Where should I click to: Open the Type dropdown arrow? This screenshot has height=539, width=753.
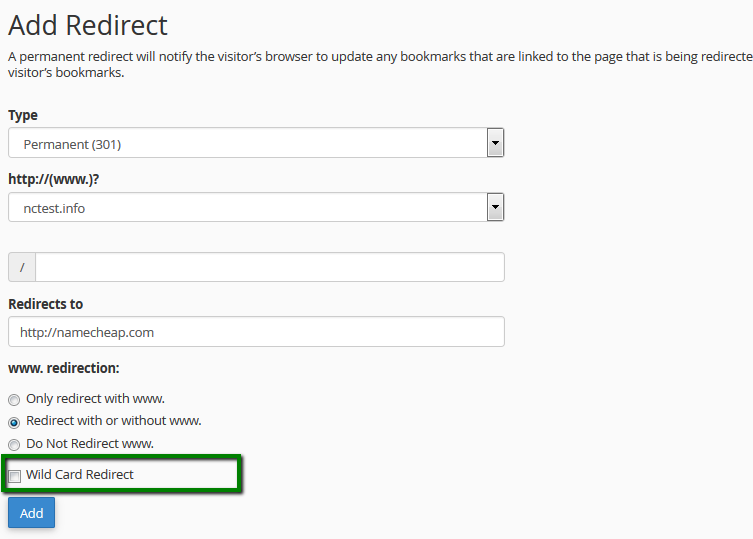[x=495, y=143]
